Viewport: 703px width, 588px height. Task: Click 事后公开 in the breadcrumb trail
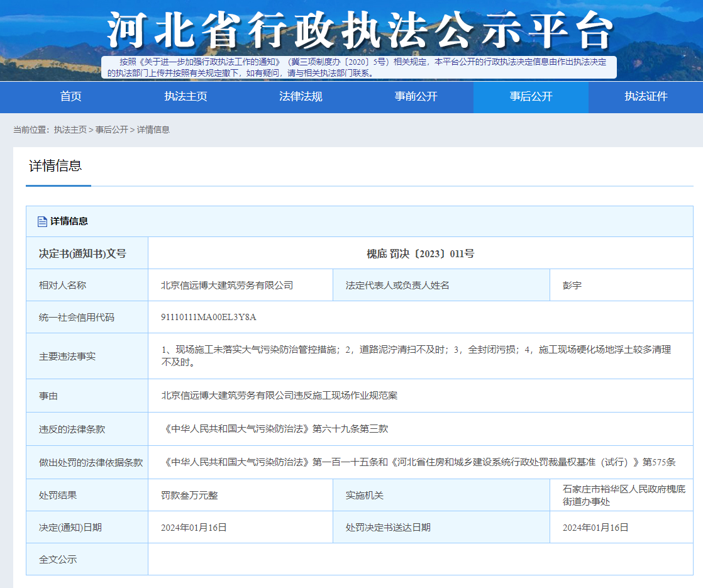[x=111, y=130]
